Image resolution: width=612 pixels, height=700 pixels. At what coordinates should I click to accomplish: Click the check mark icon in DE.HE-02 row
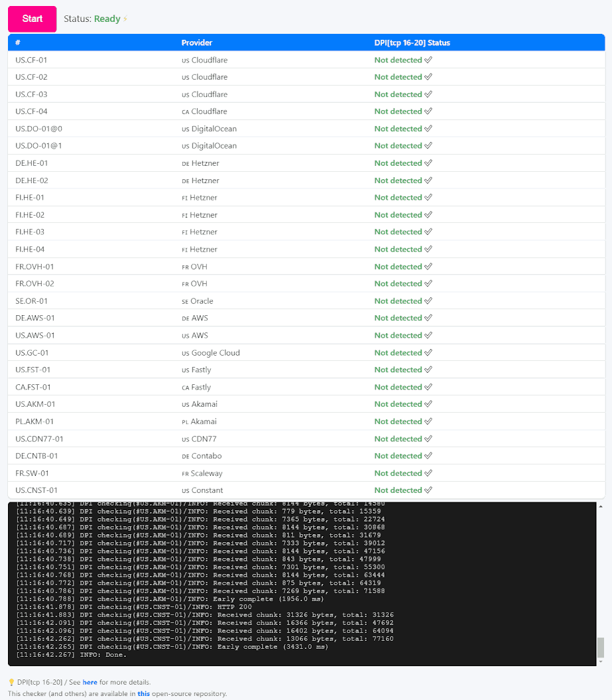click(x=428, y=180)
